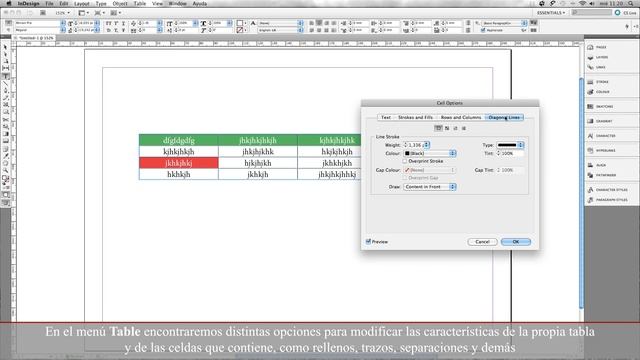This screenshot has height=360, width=640.
Task: Click the no diagonal lines icon
Action: point(438,128)
